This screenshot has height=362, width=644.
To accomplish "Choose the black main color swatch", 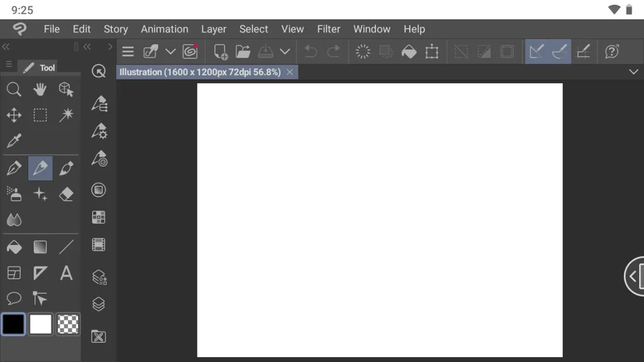I will click(14, 324).
